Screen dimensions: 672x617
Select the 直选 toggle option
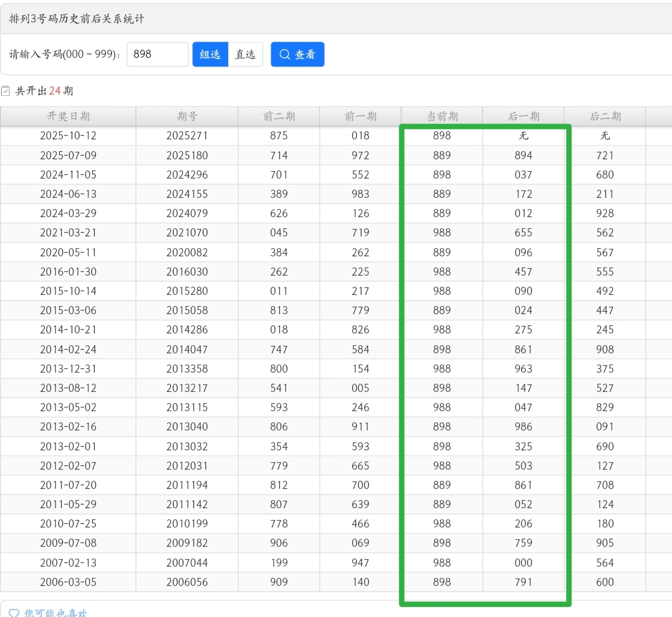click(245, 54)
